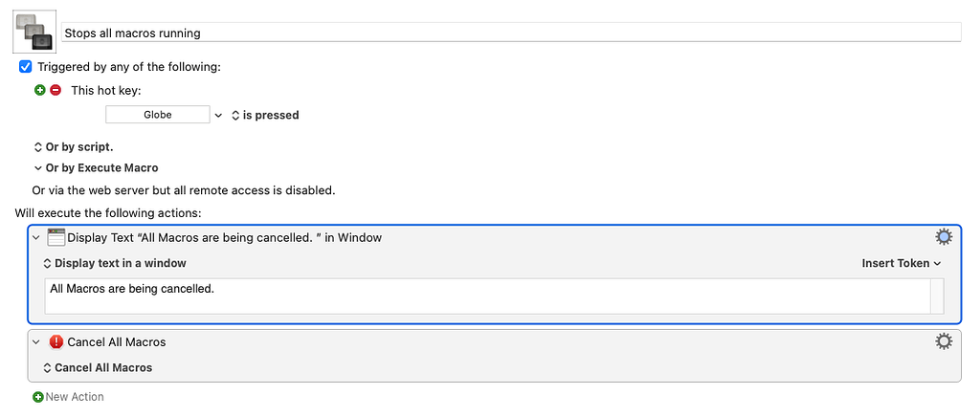This screenshot has height=417, width=980.
Task: Open the Display Text action gear menu
Action: point(943,237)
